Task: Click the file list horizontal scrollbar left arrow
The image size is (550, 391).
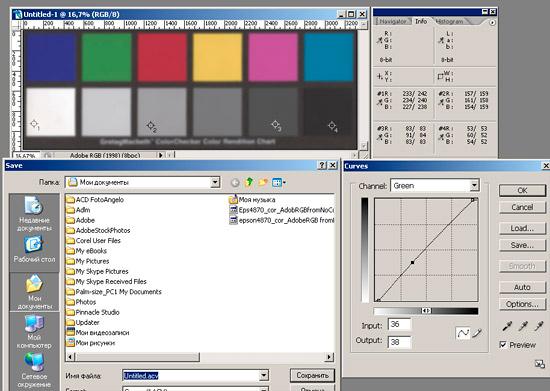Action: (x=70, y=357)
